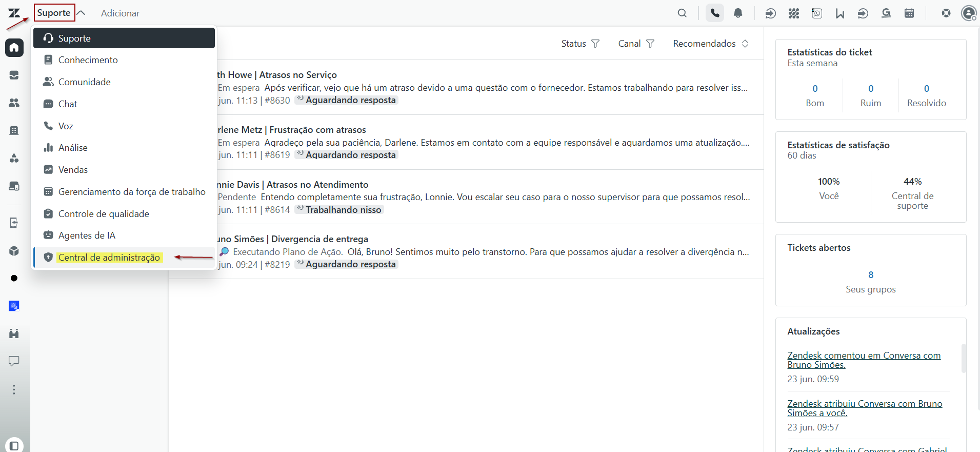Click Aguardando resposta tag on ticket #8219

pyautogui.click(x=346, y=264)
